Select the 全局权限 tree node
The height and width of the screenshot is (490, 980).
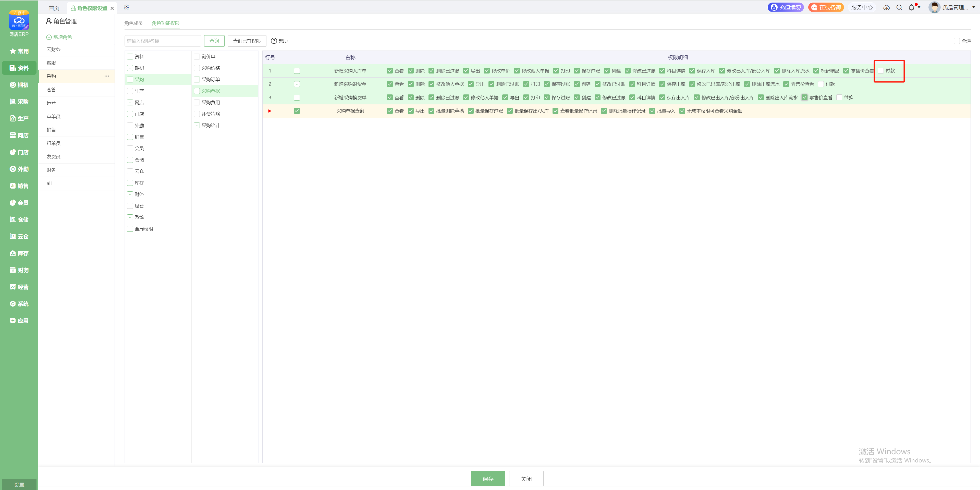coord(144,229)
